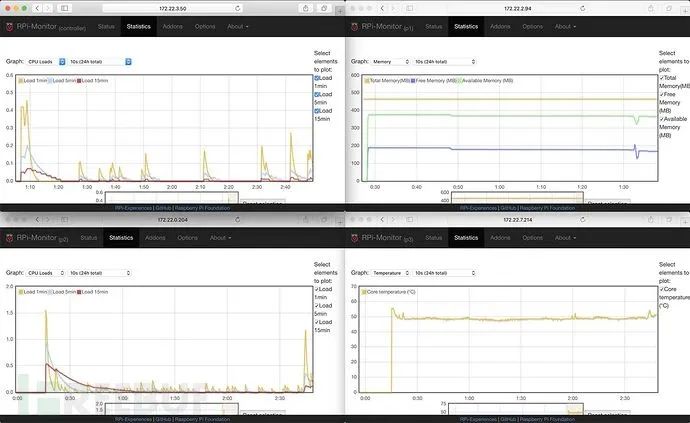Viewport: 690px width, 423px height.
Task: Click the Safari back arrow in controller window
Action: coord(37,8)
